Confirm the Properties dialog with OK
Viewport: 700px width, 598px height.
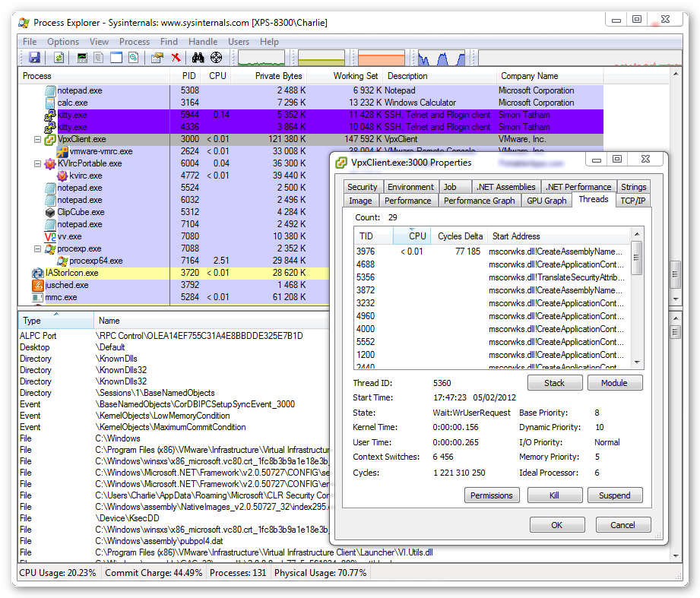[556, 525]
